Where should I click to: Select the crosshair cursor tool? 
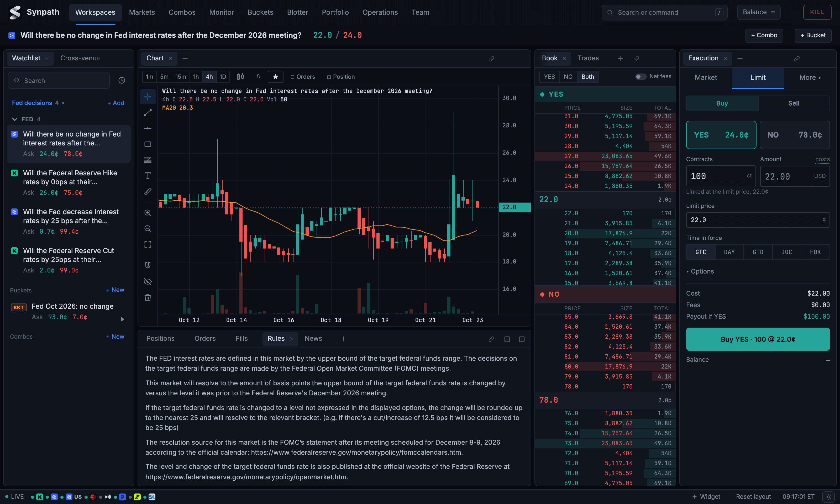[148, 97]
